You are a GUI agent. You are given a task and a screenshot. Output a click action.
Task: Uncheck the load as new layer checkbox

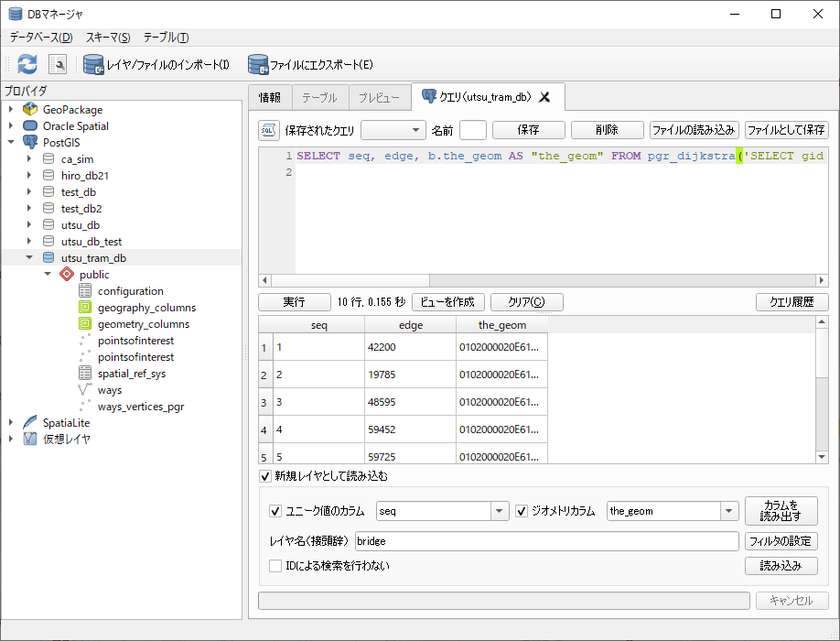[x=266, y=476]
